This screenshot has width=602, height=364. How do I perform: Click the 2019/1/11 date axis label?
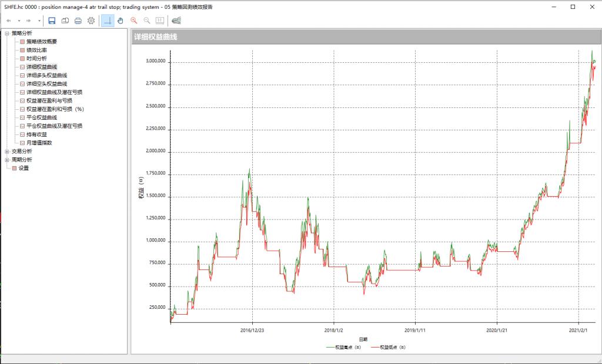tap(416, 331)
